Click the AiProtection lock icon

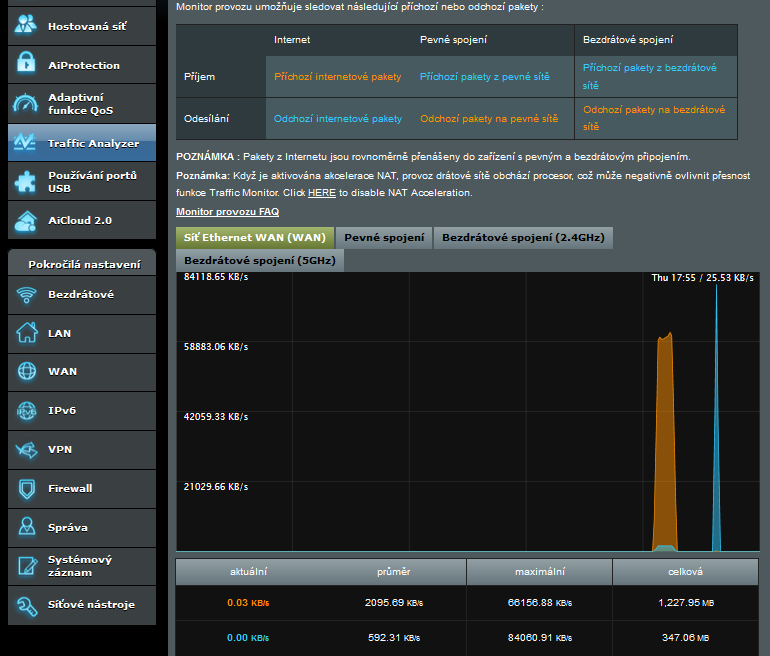(x=27, y=65)
